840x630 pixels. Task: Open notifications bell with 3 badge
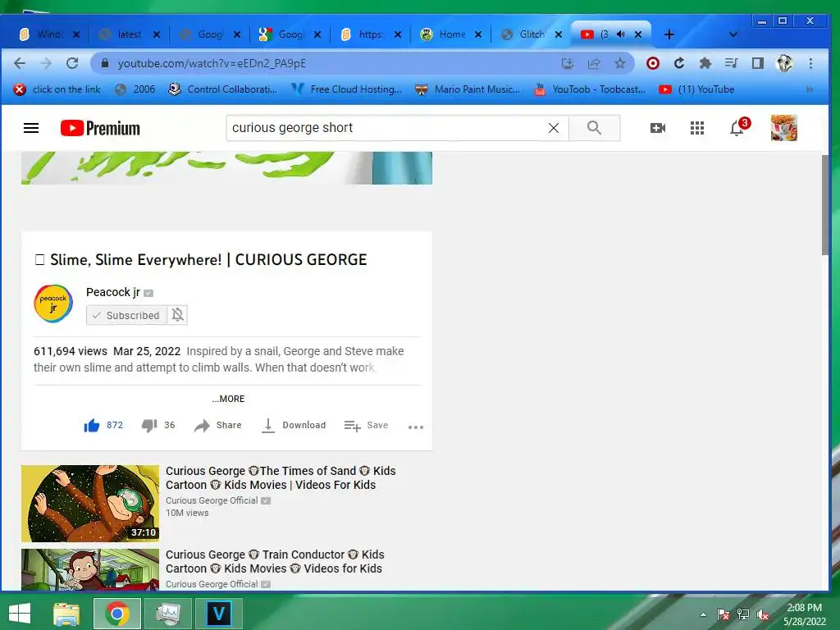click(738, 127)
